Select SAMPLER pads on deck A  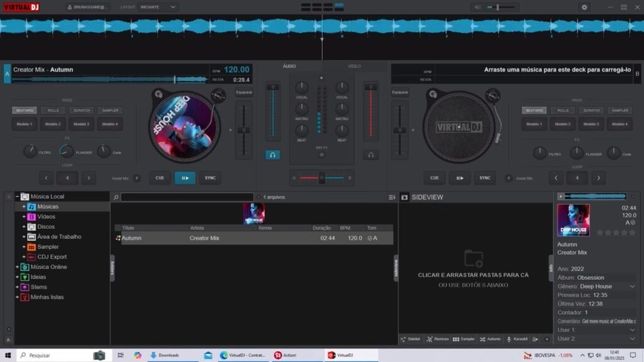(x=110, y=111)
